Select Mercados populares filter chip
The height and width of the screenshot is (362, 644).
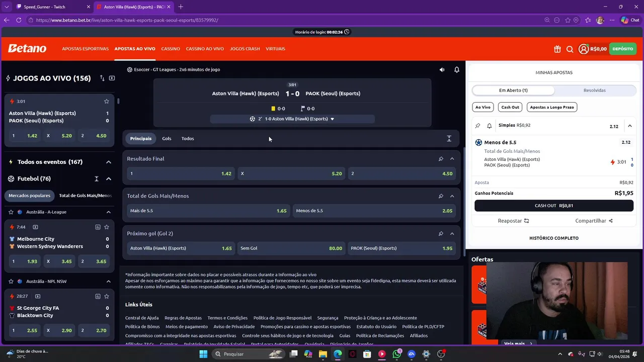(30, 196)
